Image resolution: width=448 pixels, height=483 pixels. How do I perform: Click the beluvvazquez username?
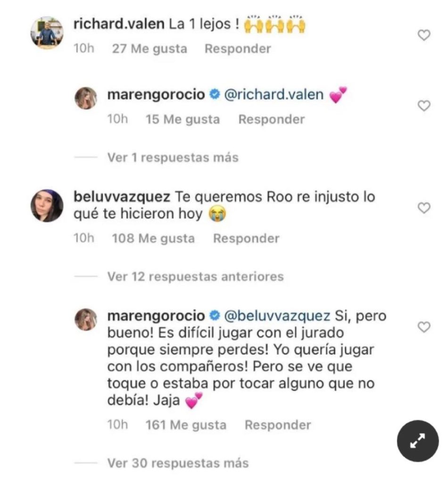point(122,196)
